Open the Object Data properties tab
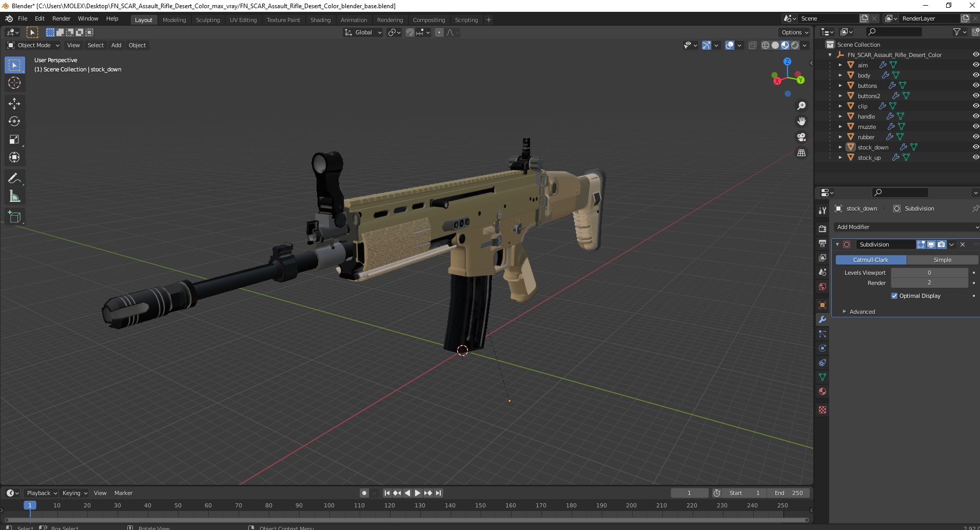This screenshot has height=530, width=980. (822, 377)
